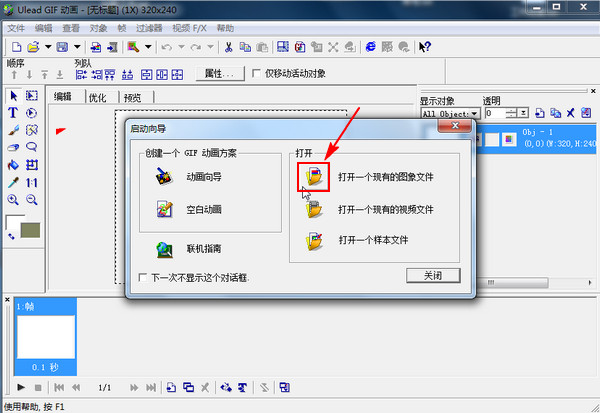Click the Zoom in magnifier tool
This screenshot has height=413, width=600.
(13, 199)
